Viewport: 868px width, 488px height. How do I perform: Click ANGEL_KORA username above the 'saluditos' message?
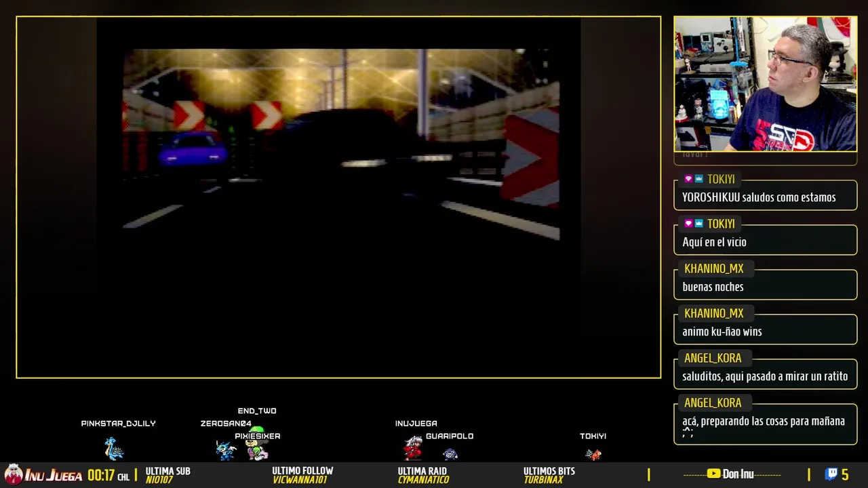click(713, 358)
